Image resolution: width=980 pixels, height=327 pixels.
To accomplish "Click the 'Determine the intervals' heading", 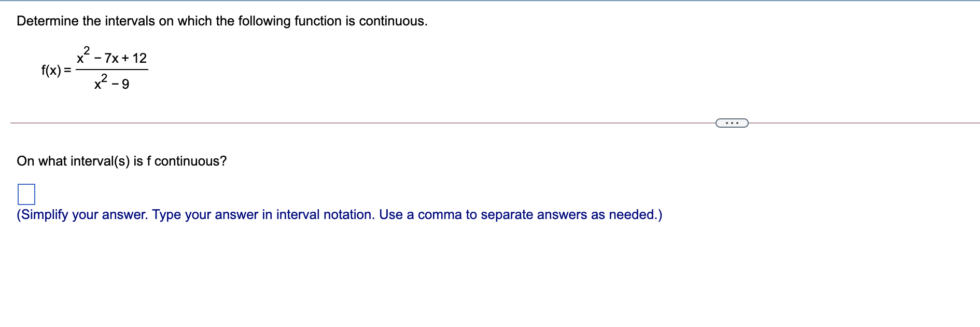I will (x=222, y=21).
